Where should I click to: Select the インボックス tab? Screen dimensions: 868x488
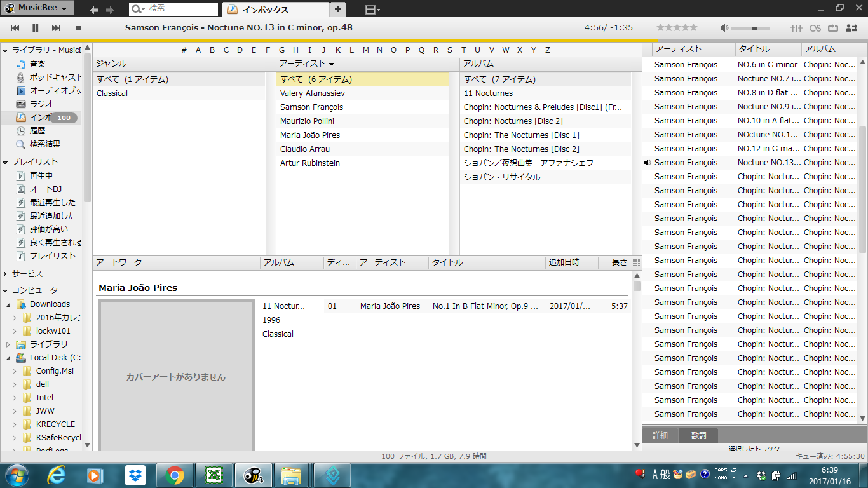click(x=275, y=10)
